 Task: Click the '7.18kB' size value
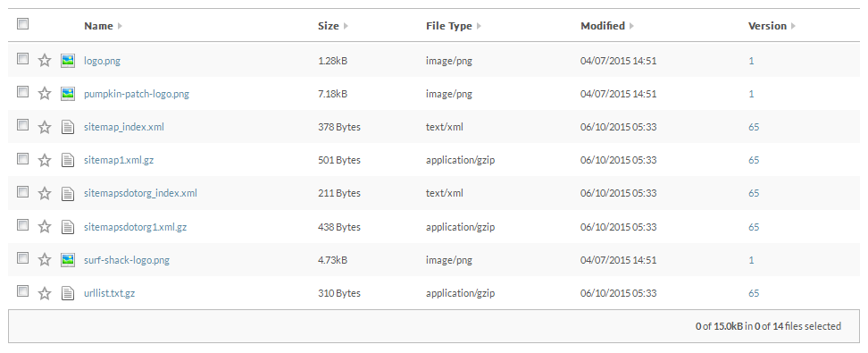pos(333,94)
